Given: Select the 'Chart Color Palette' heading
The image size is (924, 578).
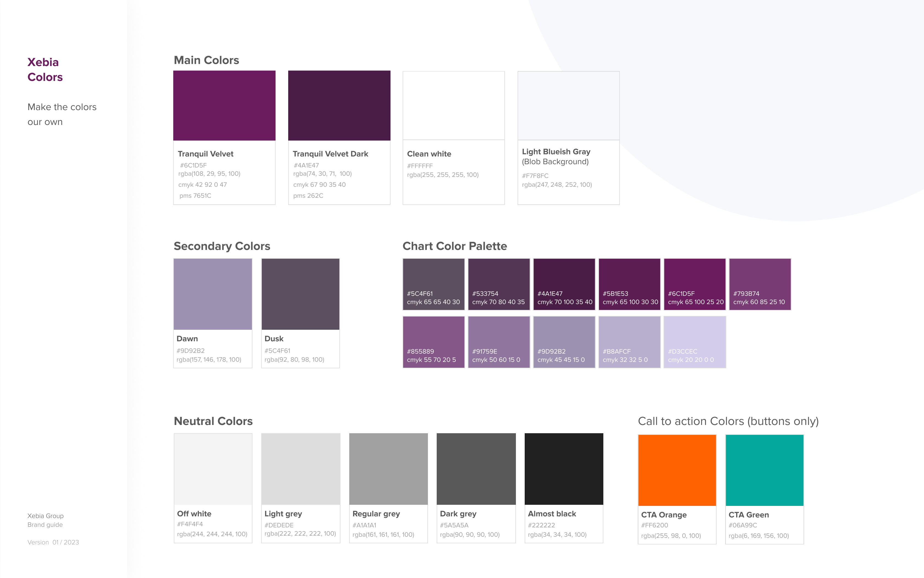Looking at the screenshot, I should click(x=455, y=246).
